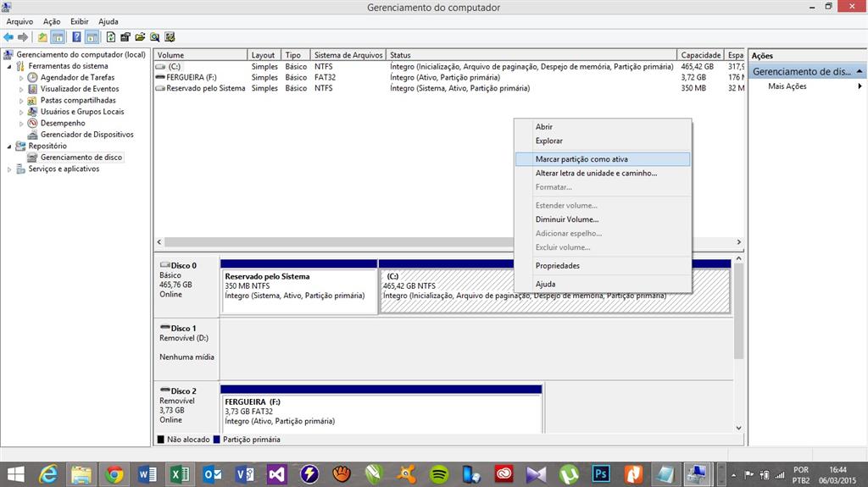Open the Exibir menu
The height and width of the screenshot is (487, 868).
pos(79,21)
